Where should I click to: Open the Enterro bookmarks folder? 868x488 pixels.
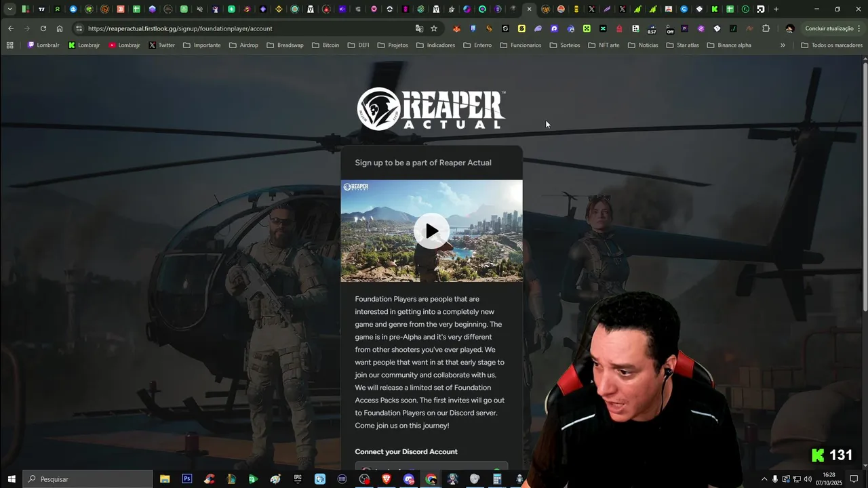tap(477, 45)
